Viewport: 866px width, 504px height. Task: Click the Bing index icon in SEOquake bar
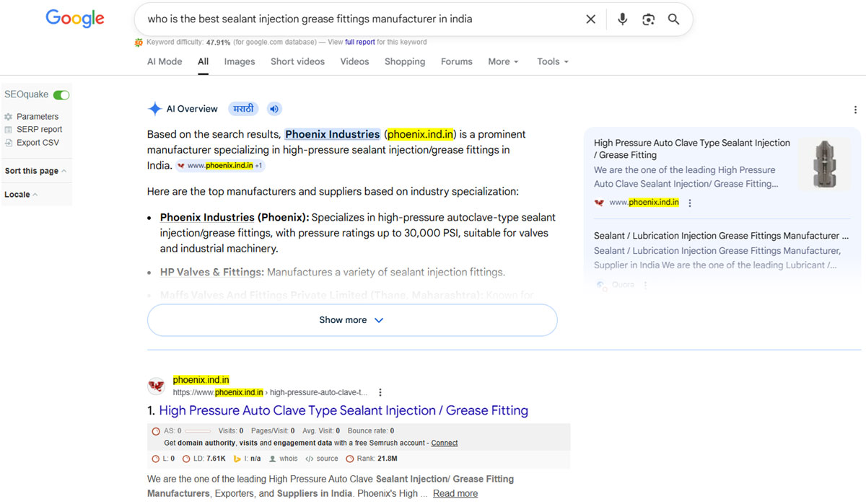[236, 459]
